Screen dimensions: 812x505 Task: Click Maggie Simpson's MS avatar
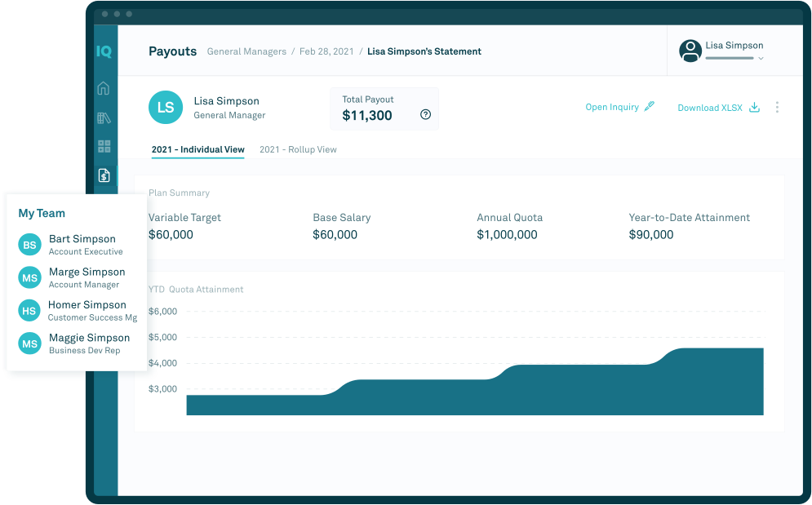tap(29, 343)
